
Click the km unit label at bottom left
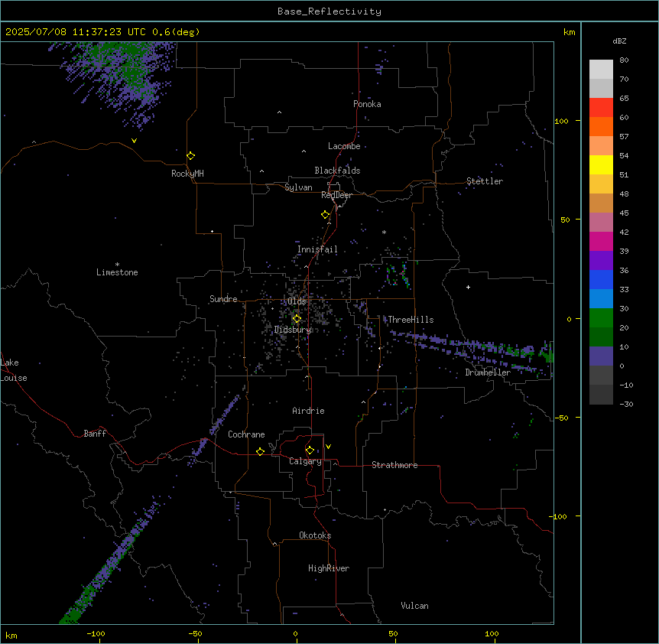pyautogui.click(x=11, y=635)
